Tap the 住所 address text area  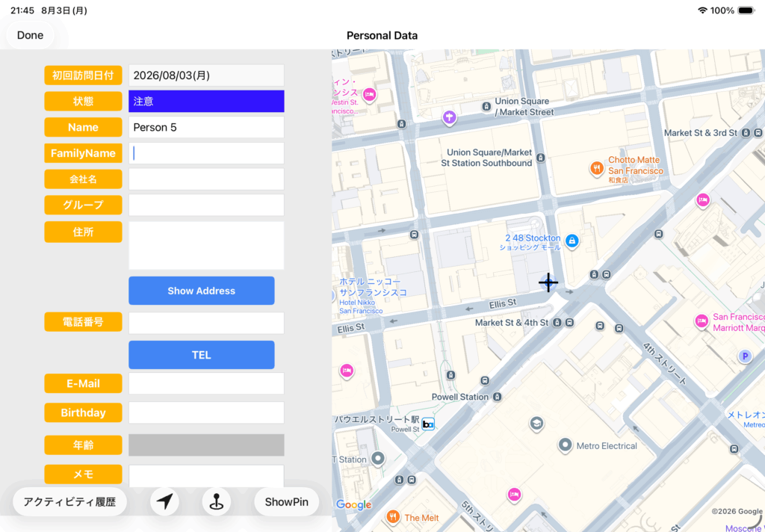(x=206, y=246)
